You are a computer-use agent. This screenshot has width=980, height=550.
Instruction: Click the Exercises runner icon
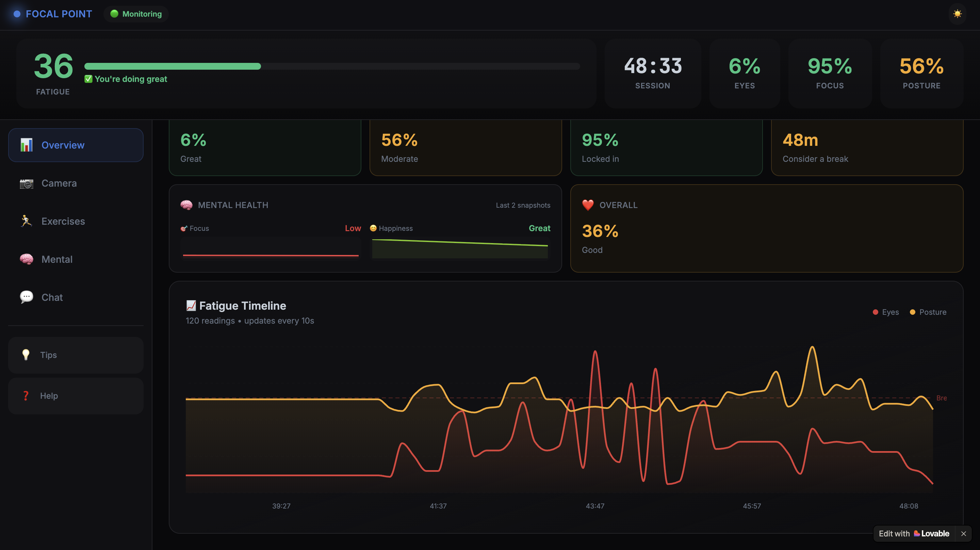tap(26, 221)
